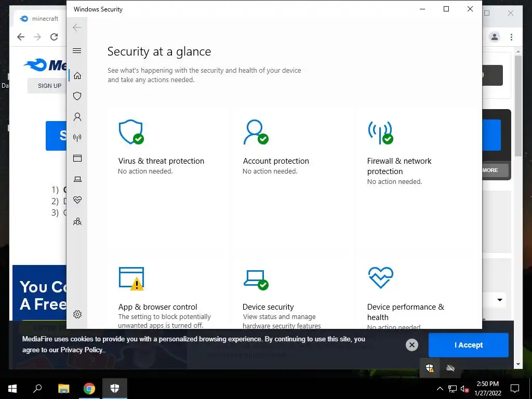Switch to Chrome from the taskbar
The image size is (532, 399).
[89, 389]
